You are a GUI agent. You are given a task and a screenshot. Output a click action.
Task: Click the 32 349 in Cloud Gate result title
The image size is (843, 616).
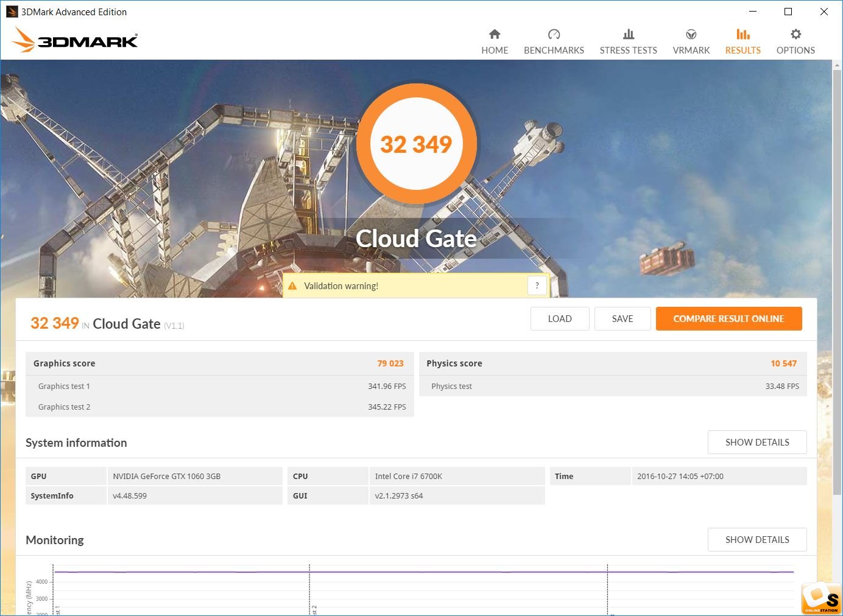tap(55, 323)
